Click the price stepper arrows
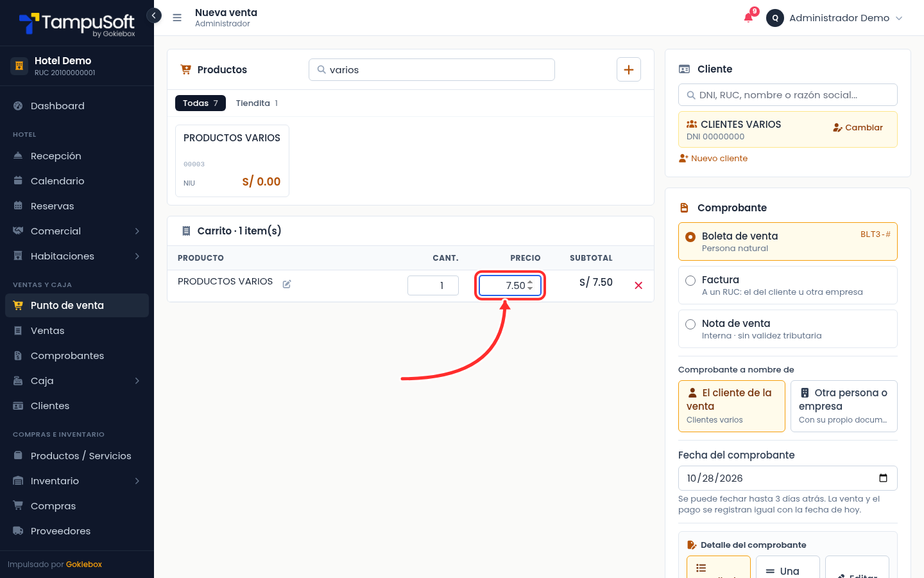 coord(530,285)
